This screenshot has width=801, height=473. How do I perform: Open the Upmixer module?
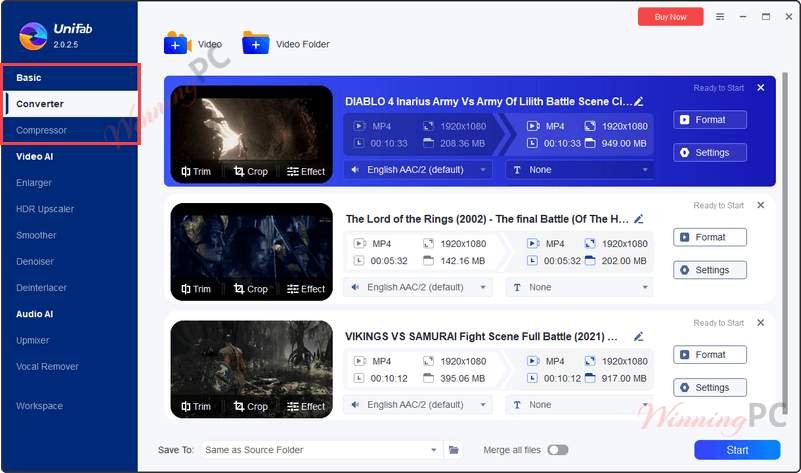pos(33,340)
